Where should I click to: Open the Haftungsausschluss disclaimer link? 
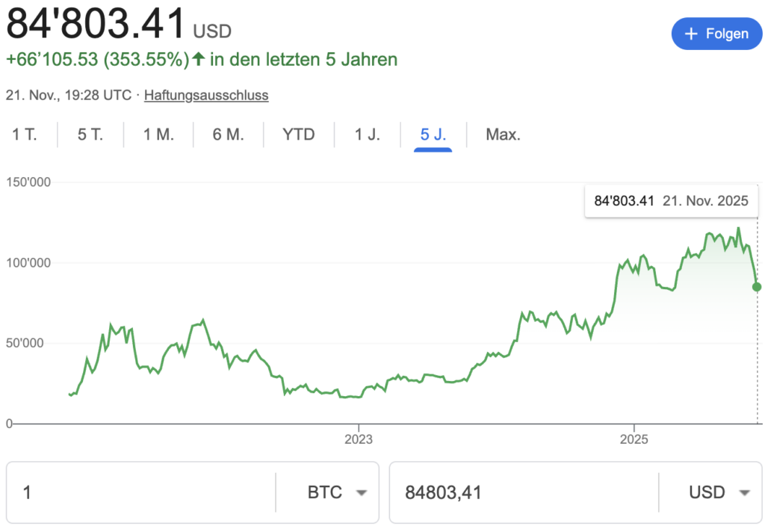coord(206,95)
